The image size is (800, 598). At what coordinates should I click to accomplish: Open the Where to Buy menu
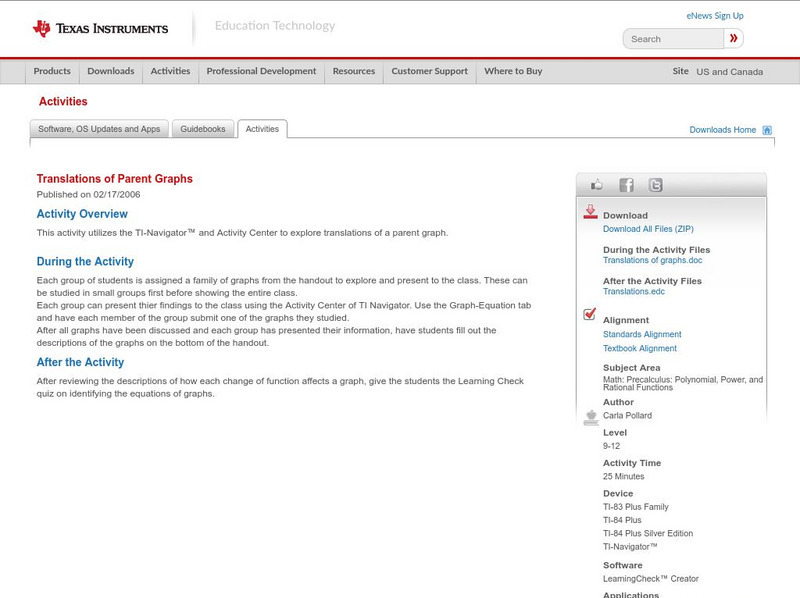click(x=513, y=71)
